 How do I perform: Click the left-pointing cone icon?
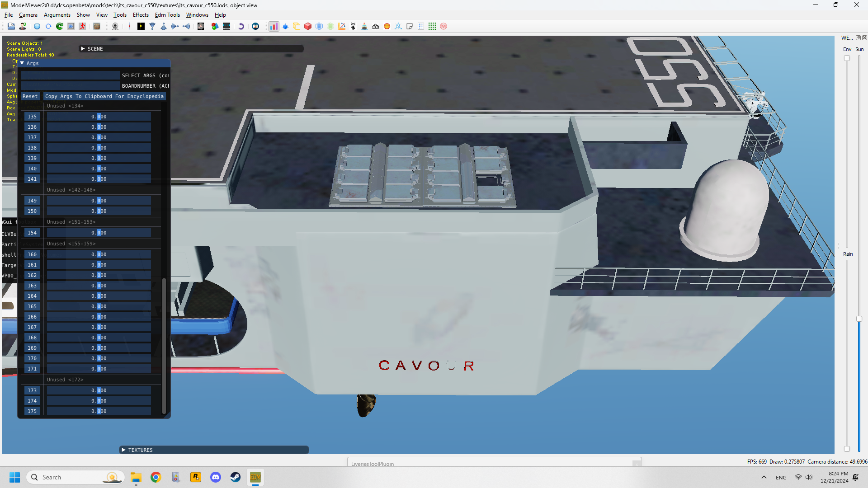[186, 26]
